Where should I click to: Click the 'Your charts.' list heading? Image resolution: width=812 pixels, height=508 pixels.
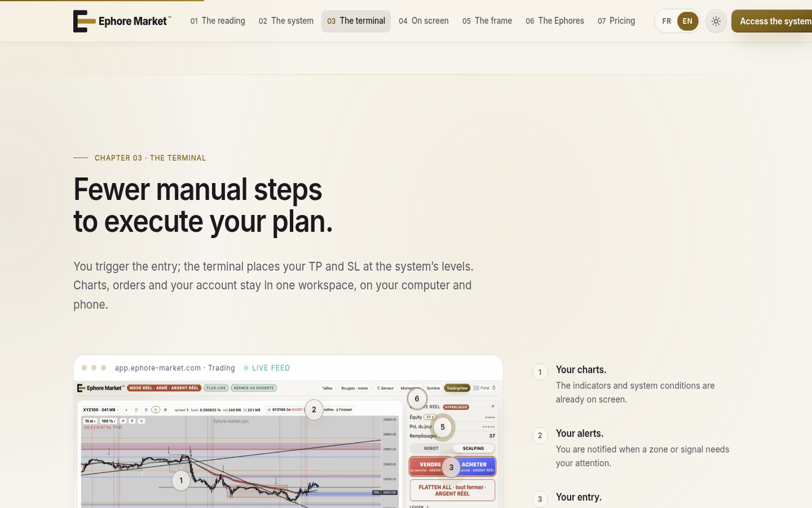(581, 370)
